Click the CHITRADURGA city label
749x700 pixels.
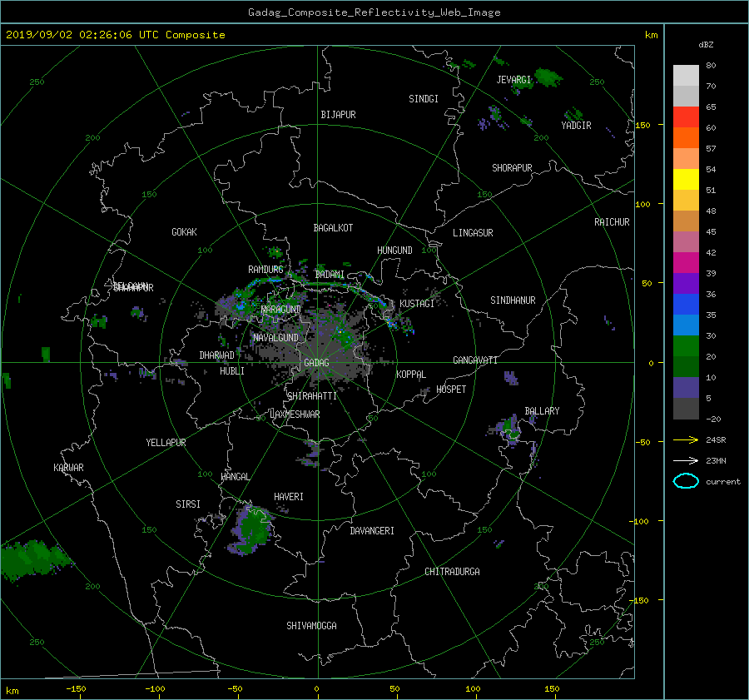[452, 572]
